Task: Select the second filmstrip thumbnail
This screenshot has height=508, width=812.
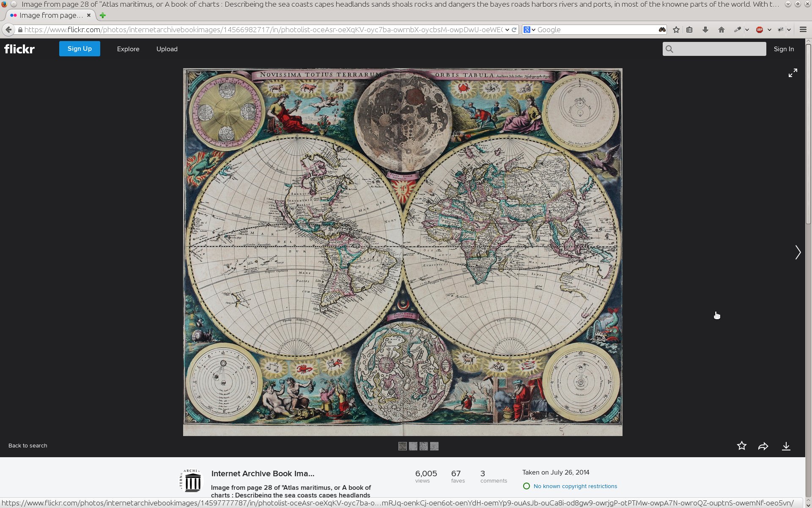Action: [x=413, y=446]
